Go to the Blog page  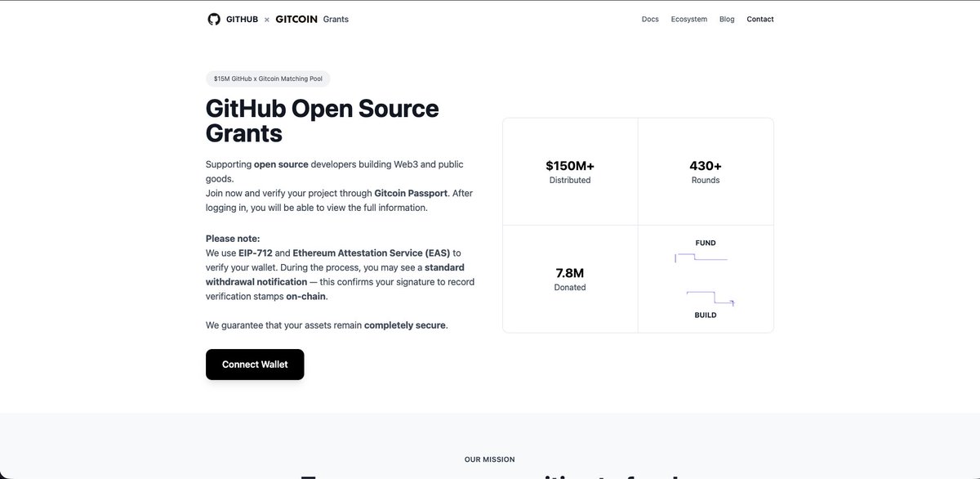[727, 19]
